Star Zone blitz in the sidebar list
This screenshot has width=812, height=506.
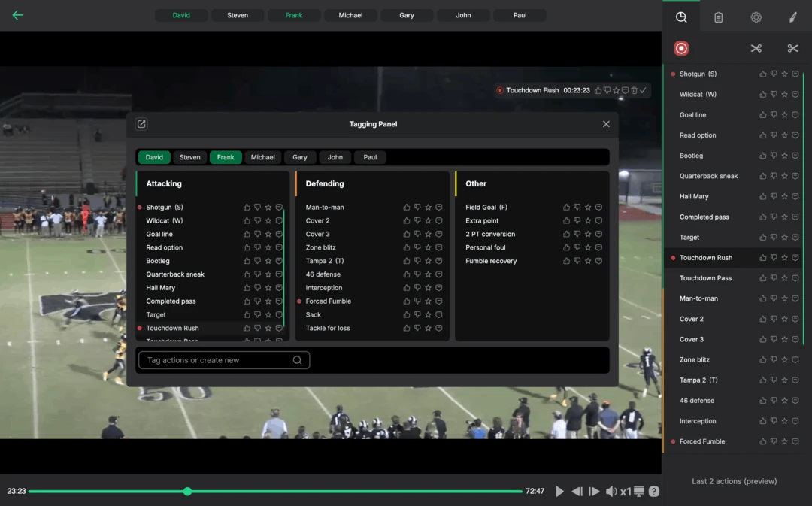[784, 359]
